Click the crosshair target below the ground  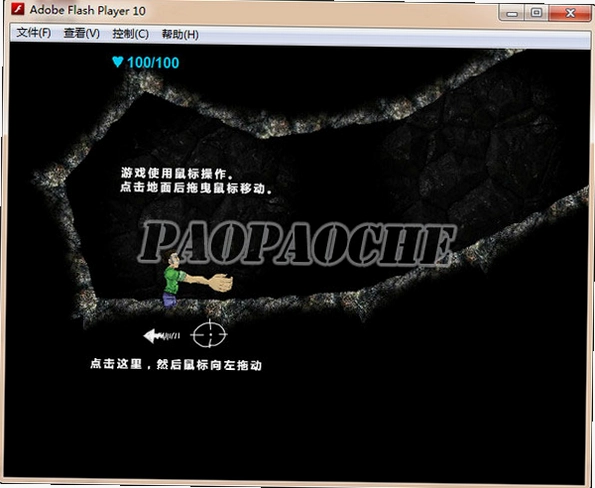tap(209, 334)
